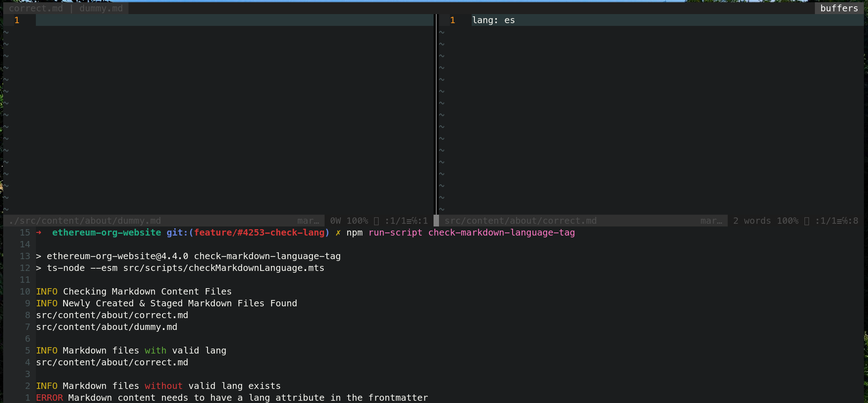Click 'INFO Checking Markdown Content Files' line
This screenshot has width=868, height=403.
(134, 291)
